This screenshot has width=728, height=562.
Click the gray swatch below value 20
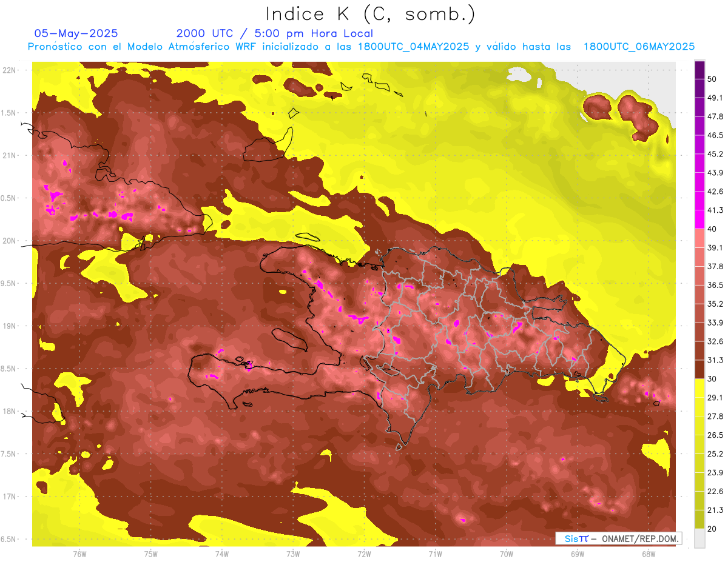[699, 538]
